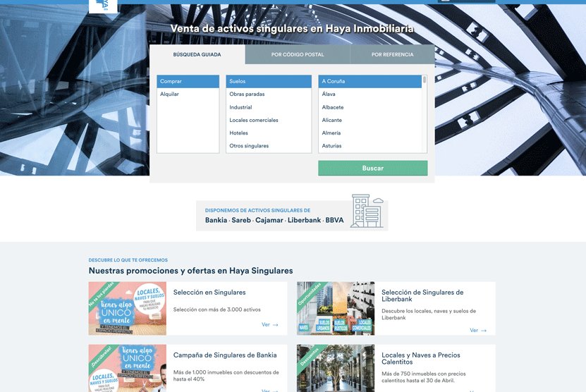Open Locales y Naves promo thumbnail
Screen dimensions: 586x392
tap(336, 368)
